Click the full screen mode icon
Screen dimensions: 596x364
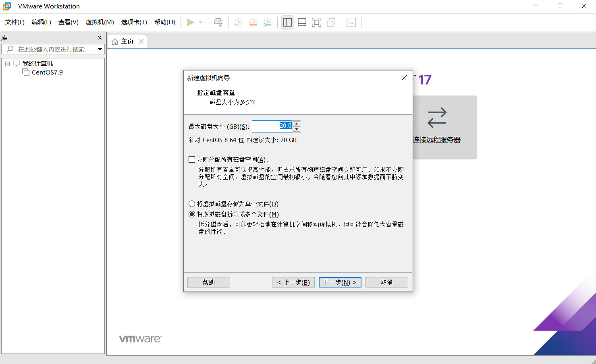point(317,23)
